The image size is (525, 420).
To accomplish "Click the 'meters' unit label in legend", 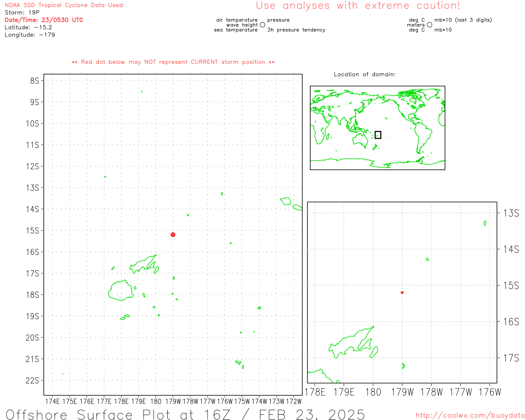I will 416,25.
